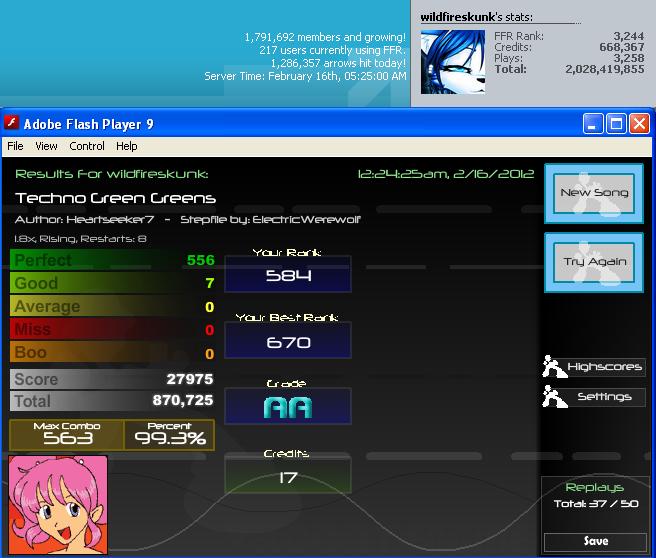
Task: Click the Adobe Flash Player title bar icon
Action: tap(11, 123)
